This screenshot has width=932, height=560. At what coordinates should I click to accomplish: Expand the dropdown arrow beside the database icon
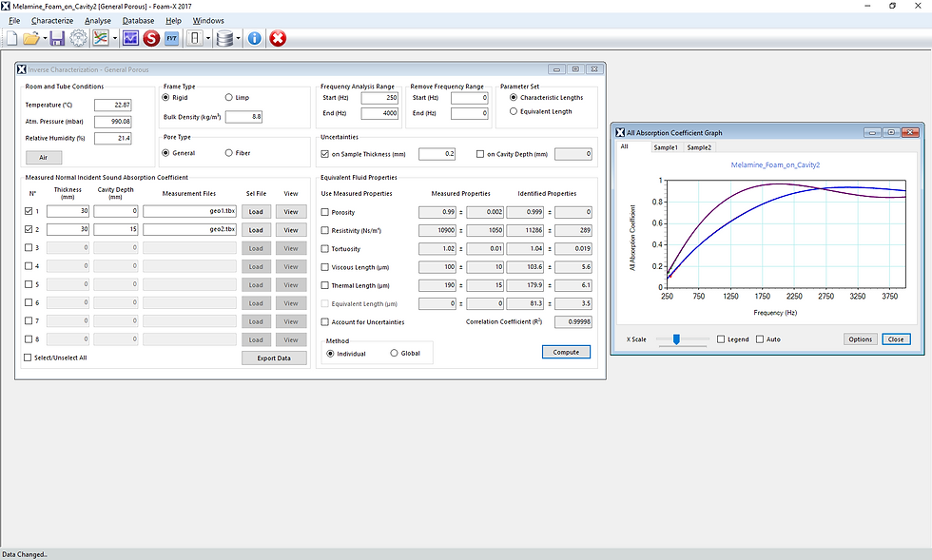pos(239,39)
